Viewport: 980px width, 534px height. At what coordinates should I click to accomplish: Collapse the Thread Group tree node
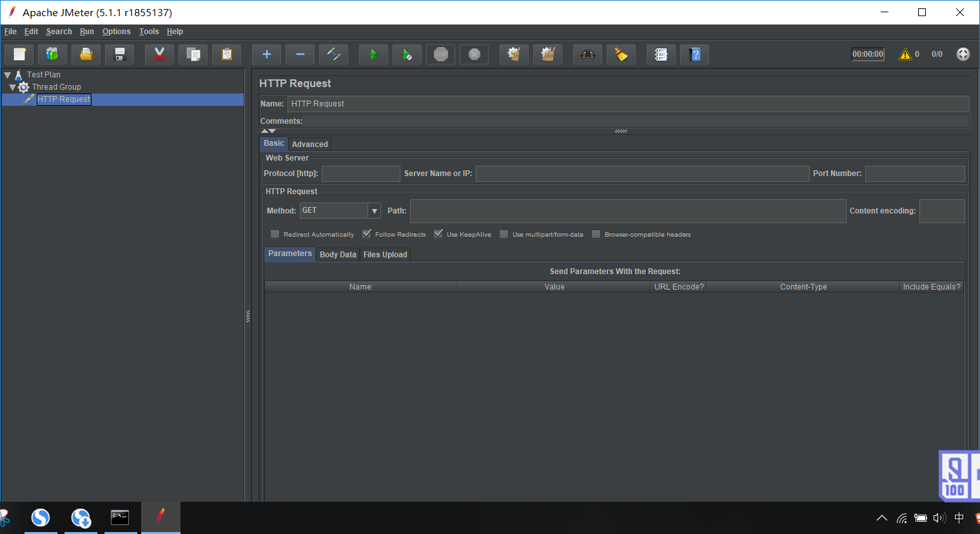tap(12, 87)
